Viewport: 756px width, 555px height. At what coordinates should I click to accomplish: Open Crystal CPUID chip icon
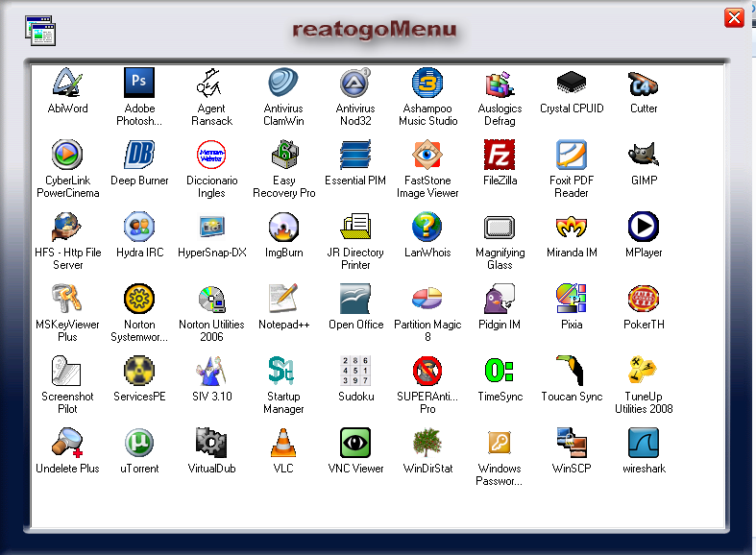click(x=572, y=83)
